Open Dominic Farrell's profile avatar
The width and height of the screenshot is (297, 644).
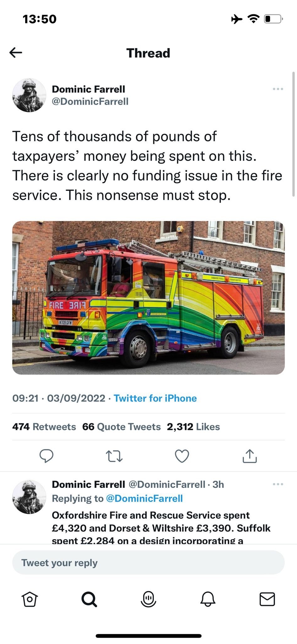pos(29,95)
